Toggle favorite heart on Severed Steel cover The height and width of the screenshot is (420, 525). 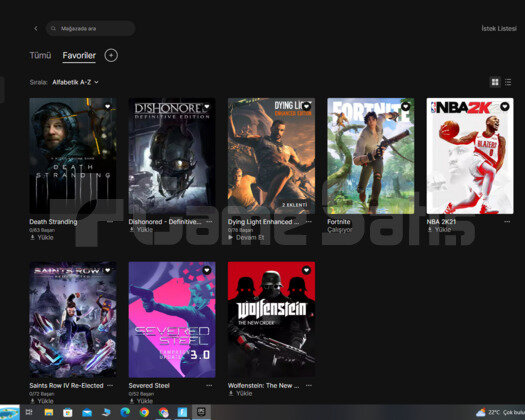click(x=207, y=270)
